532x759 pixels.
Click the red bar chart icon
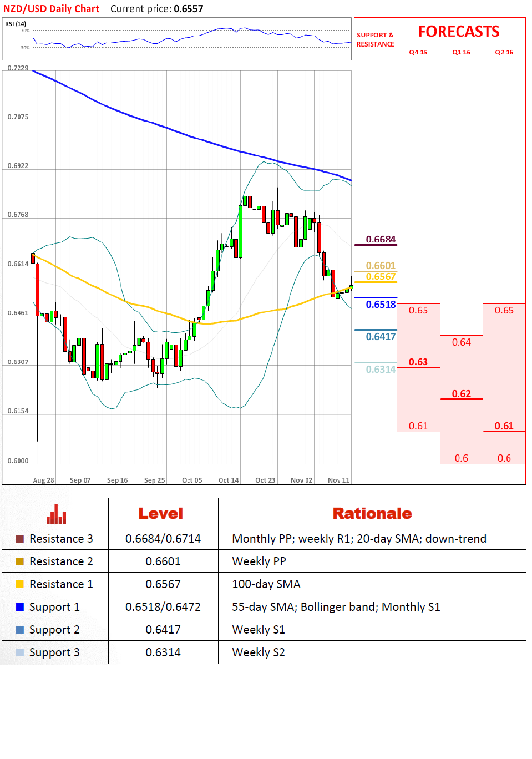click(x=56, y=514)
